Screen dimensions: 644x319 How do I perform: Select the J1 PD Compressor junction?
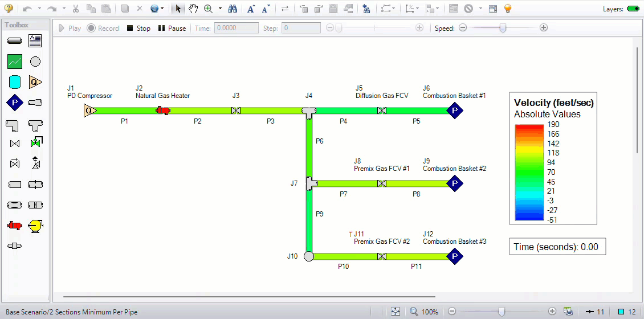pos(89,111)
